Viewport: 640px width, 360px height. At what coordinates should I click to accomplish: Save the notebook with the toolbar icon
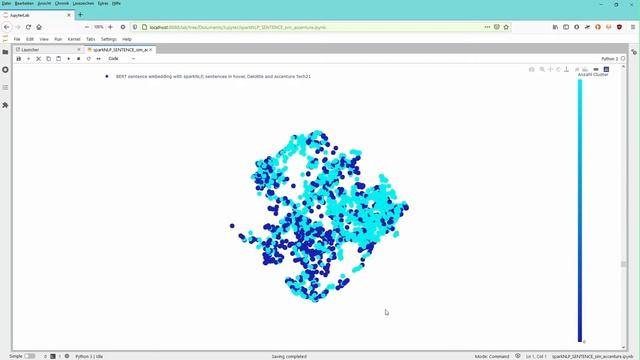point(19,59)
